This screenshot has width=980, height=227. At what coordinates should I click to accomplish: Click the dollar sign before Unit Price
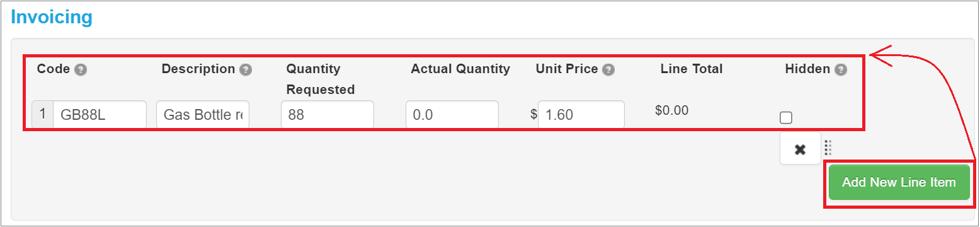533,115
